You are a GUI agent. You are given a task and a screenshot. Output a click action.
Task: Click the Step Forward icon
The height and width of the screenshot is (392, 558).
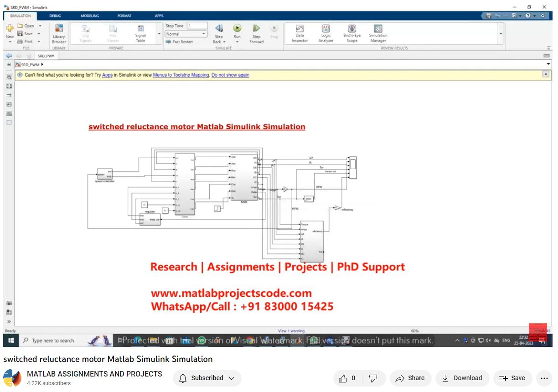[256, 29]
